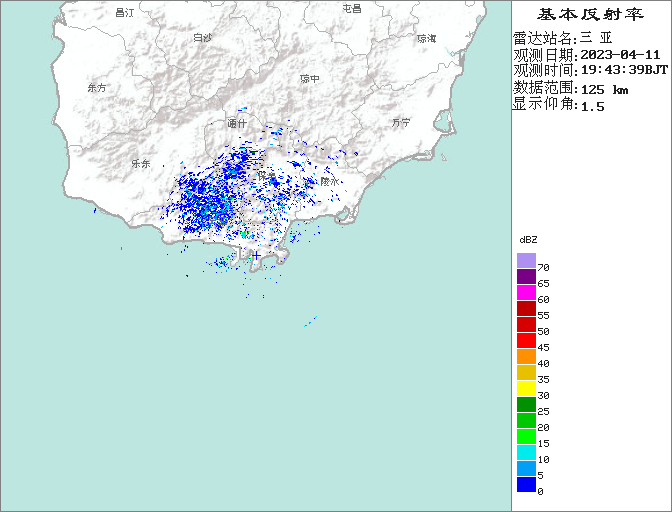Select the 5 dBZ light blue swatch
The height and width of the screenshot is (512, 672).
tap(526, 469)
